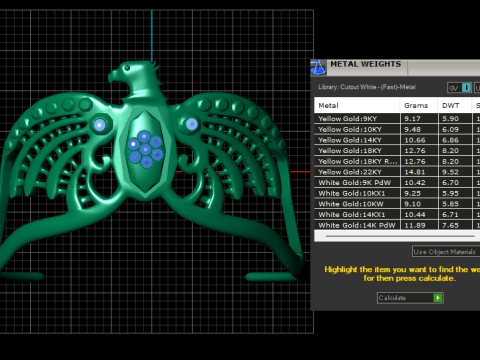The image size is (480, 360).
Task: Select the White Gold:9K PdW row
Action: tap(397, 183)
